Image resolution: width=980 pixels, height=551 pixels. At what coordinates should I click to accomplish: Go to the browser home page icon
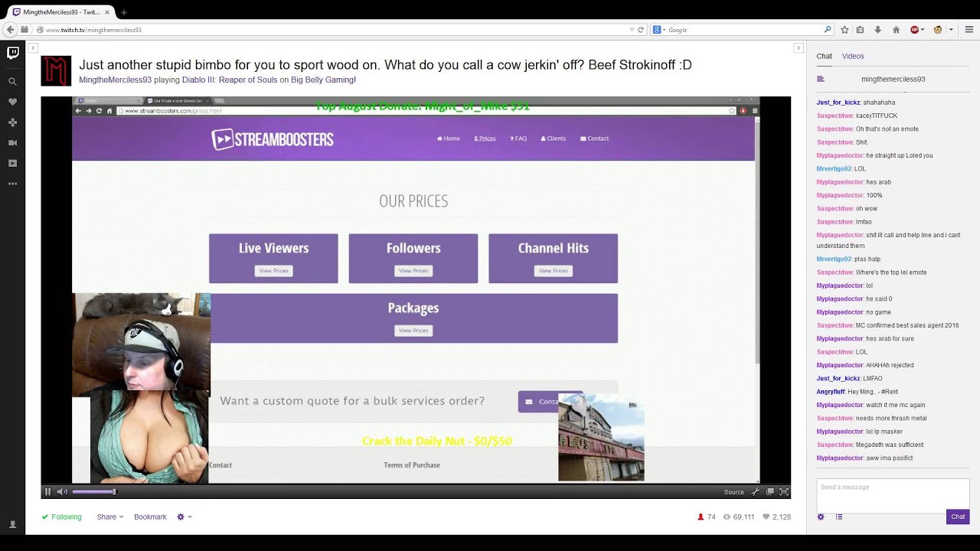click(x=896, y=30)
